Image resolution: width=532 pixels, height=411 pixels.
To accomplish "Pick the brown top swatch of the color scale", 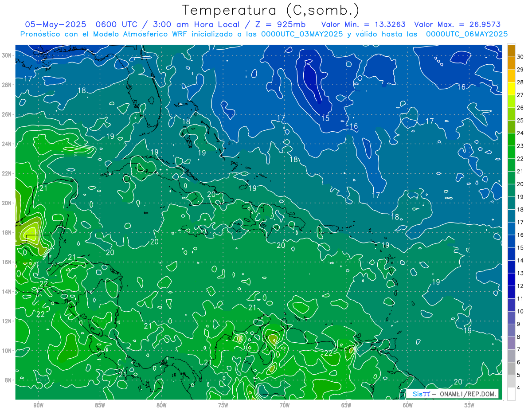I will point(511,51).
